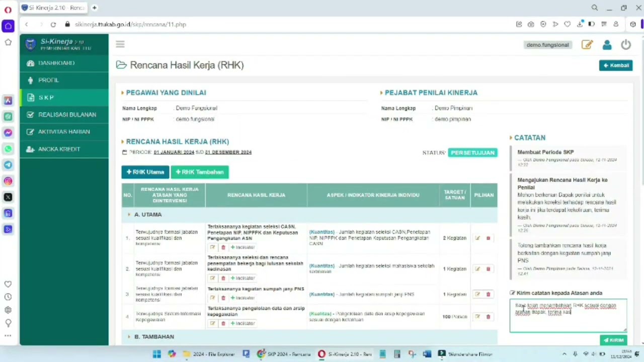Click small edit icon under sumpah janji PNS plan
The image size is (644, 362).
point(212,298)
